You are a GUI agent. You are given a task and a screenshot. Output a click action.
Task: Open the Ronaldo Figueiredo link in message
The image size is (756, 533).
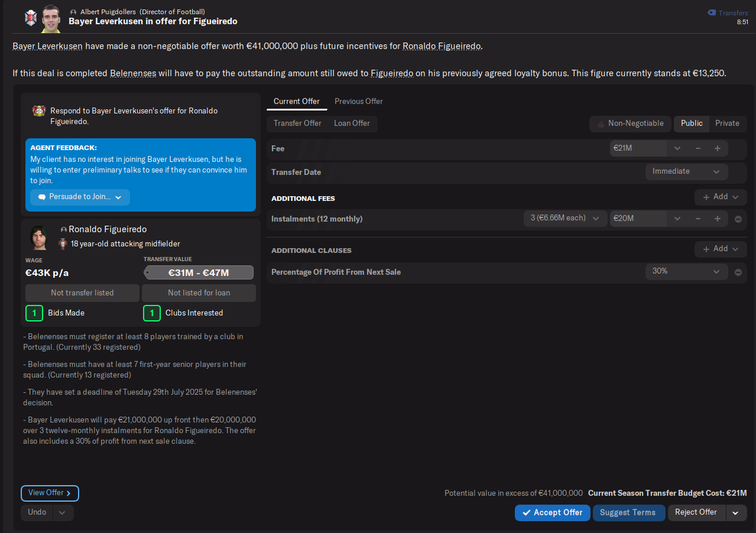pyautogui.click(x=442, y=46)
